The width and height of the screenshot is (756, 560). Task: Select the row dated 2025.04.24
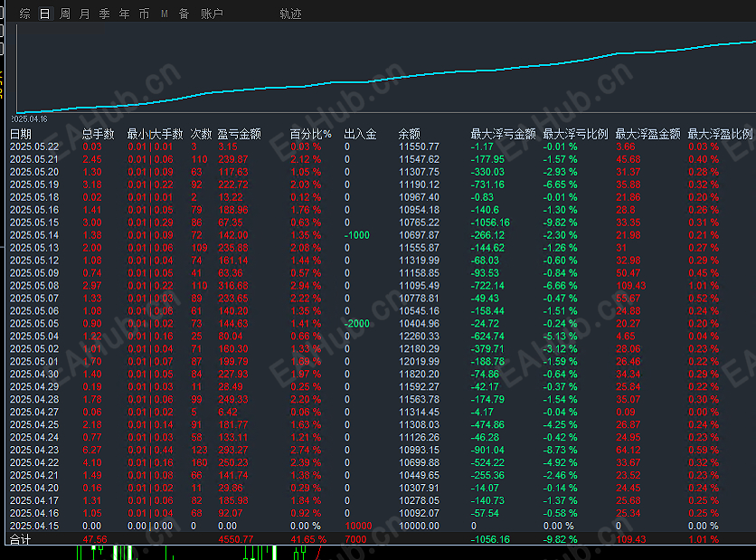[x=383, y=438]
